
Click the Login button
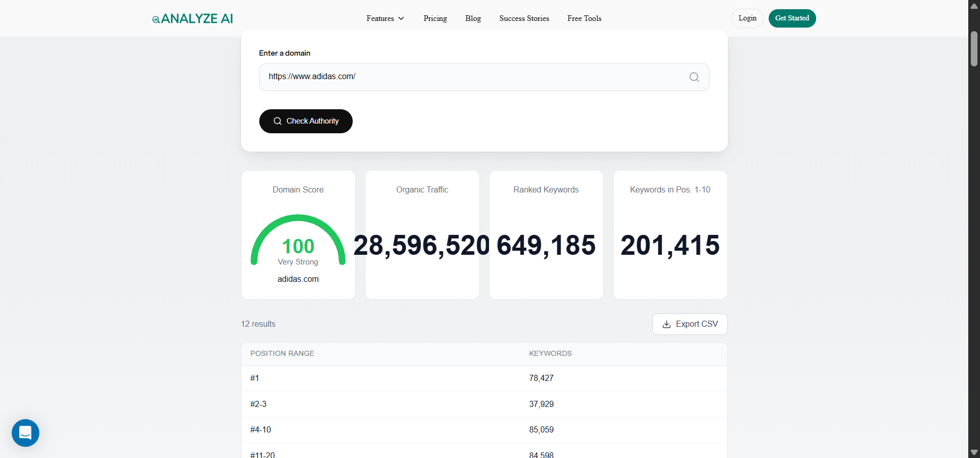click(x=747, y=18)
